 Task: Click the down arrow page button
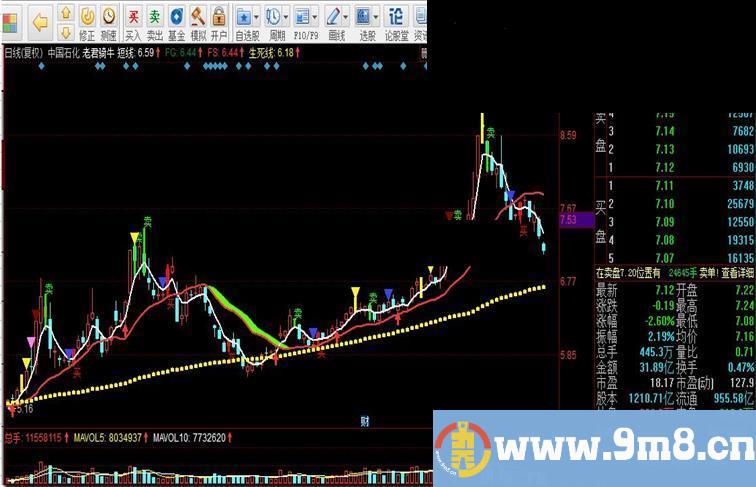(x=65, y=33)
